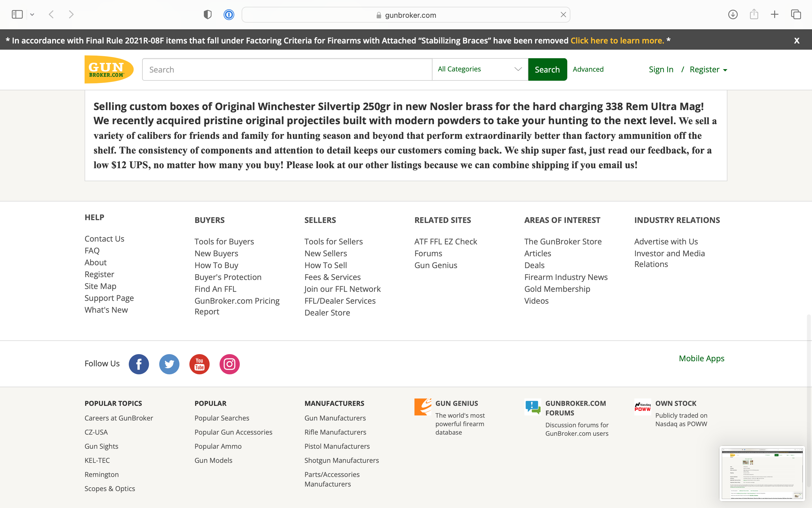Show the tab overview
This screenshot has height=508, width=812.
(796, 14)
